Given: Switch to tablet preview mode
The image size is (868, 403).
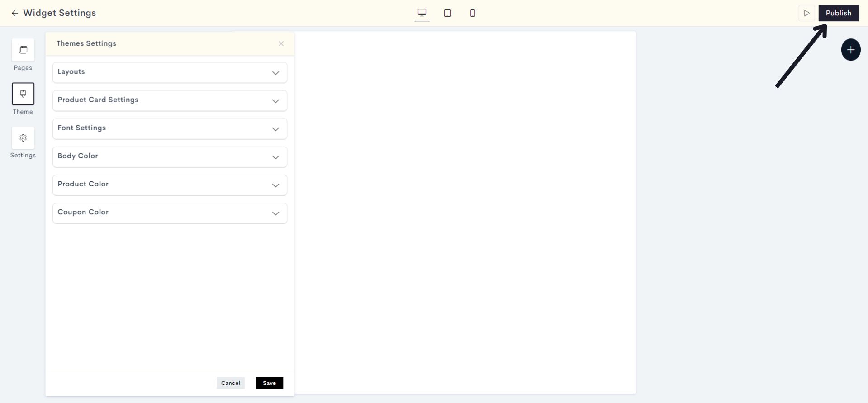Looking at the screenshot, I should click(447, 13).
